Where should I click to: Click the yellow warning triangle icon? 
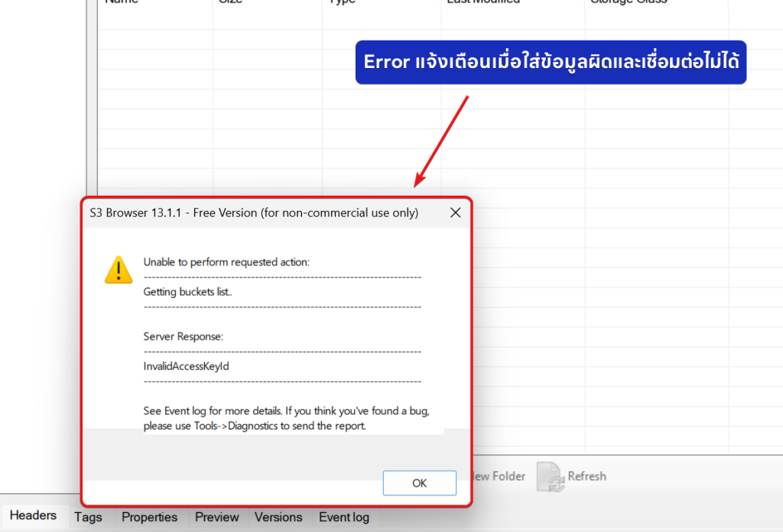click(119, 270)
